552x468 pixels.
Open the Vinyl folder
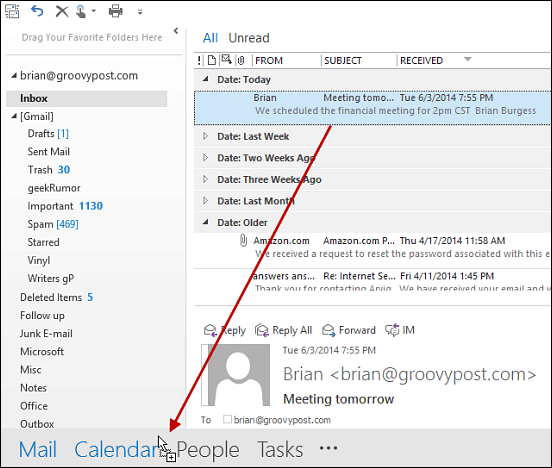pyautogui.click(x=39, y=261)
